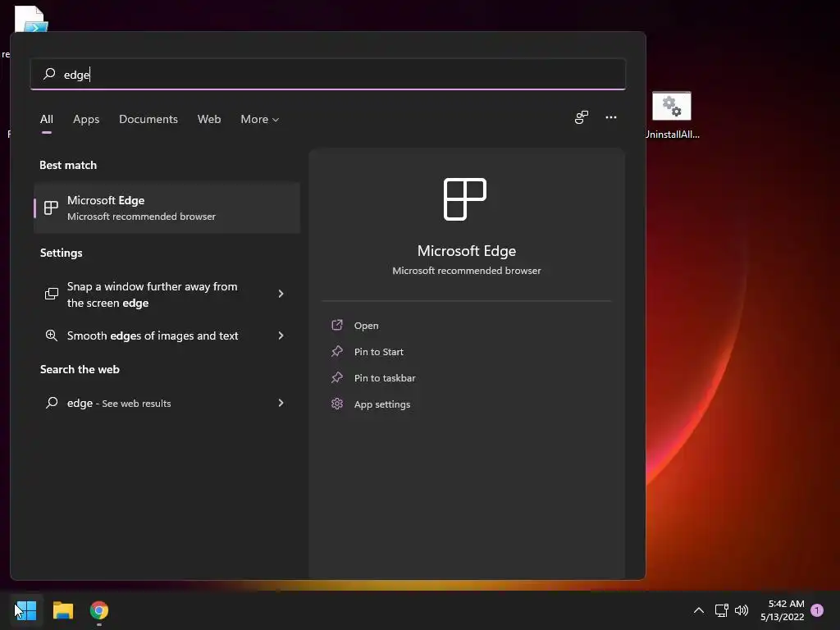Click the snap windows icon in Settings results
840x630 pixels.
pos(52,294)
